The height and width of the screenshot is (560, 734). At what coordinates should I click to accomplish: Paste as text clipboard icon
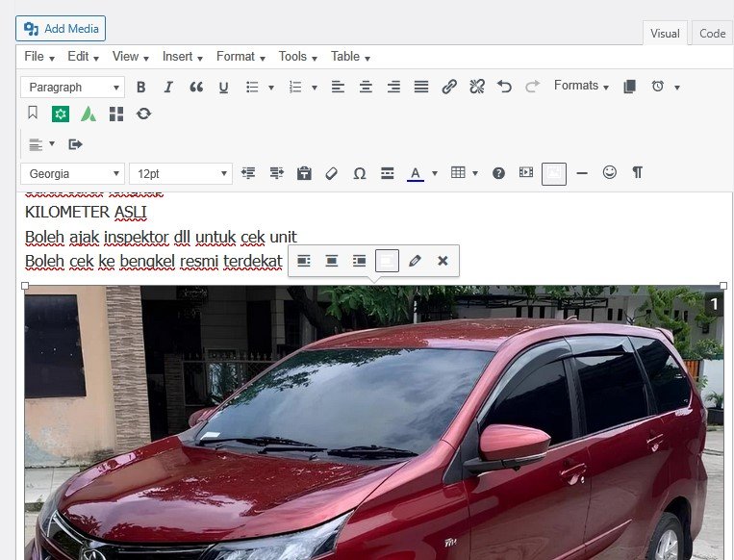(x=304, y=173)
